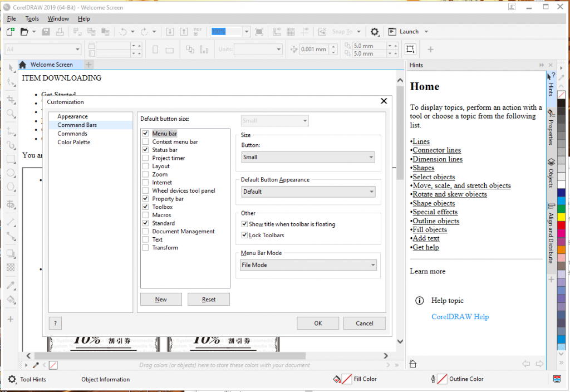Select the Drop Shadow tool
Viewport: 570px width, 392px height.
(x=11, y=254)
